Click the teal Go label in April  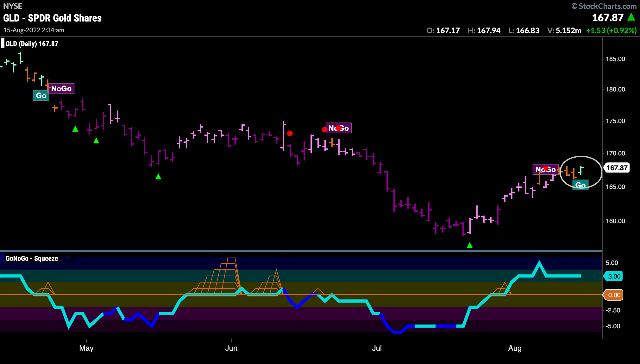click(x=41, y=95)
